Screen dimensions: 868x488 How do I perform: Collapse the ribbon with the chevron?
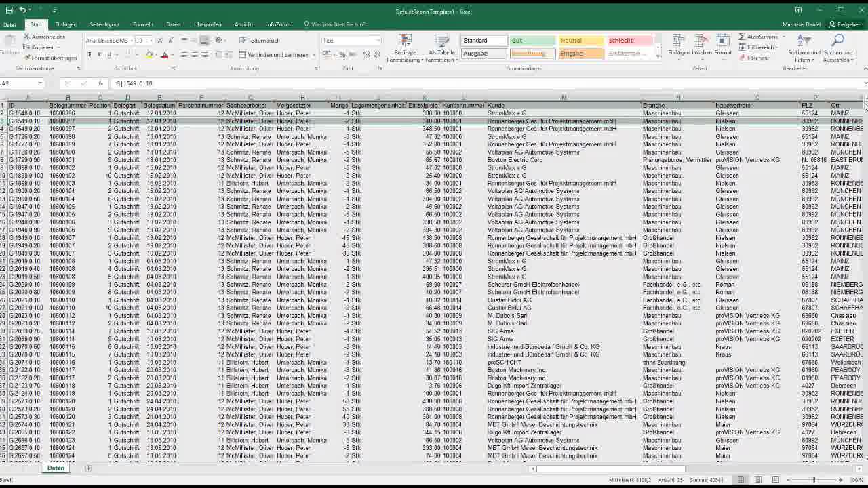[x=864, y=68]
